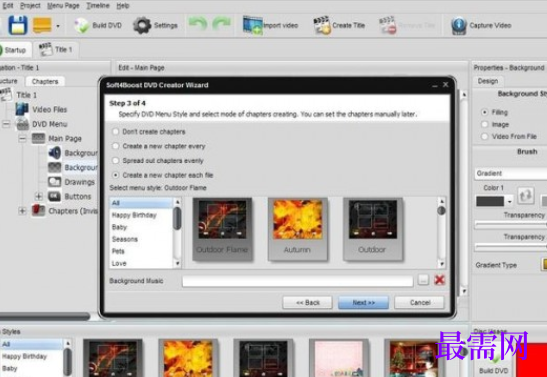
Task: Click the Chapters red tree icon
Action: click(38, 211)
